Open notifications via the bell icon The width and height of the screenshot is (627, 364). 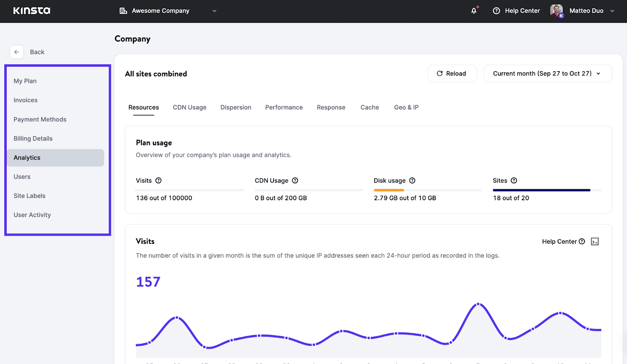coord(474,11)
